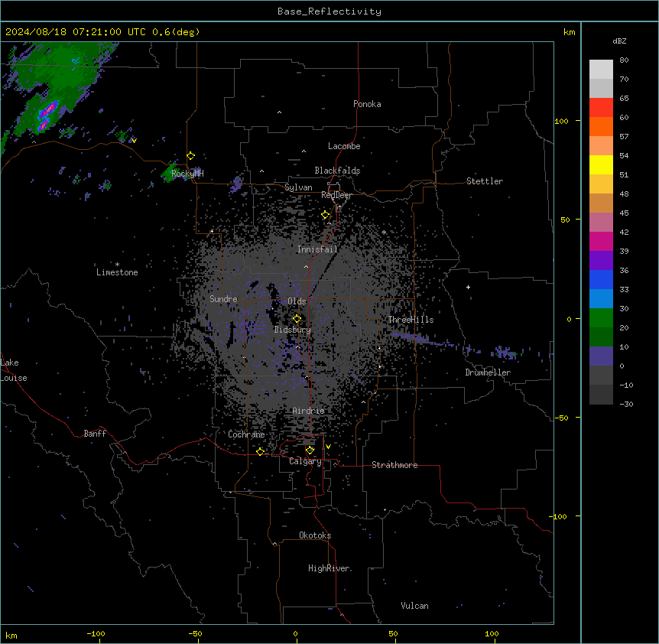The width and height of the screenshot is (659, 644).
Task: Click the legend value 80 label
Action: tap(624, 60)
